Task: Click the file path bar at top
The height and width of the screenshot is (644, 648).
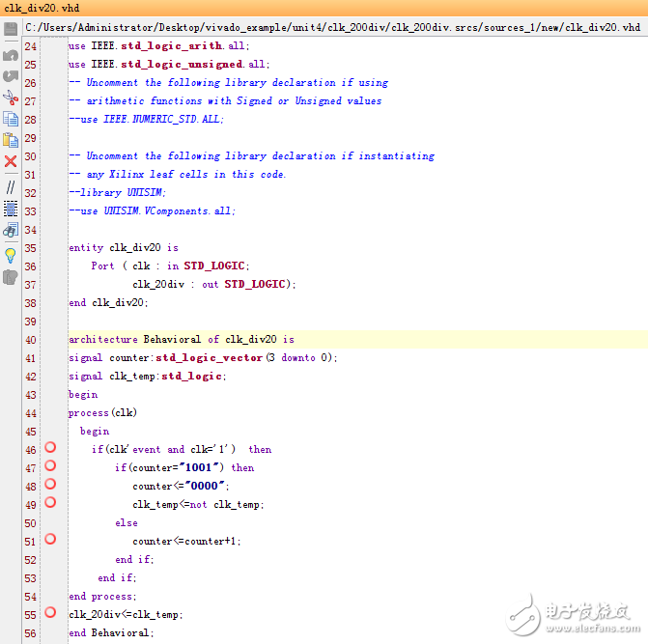Action: pos(328,30)
